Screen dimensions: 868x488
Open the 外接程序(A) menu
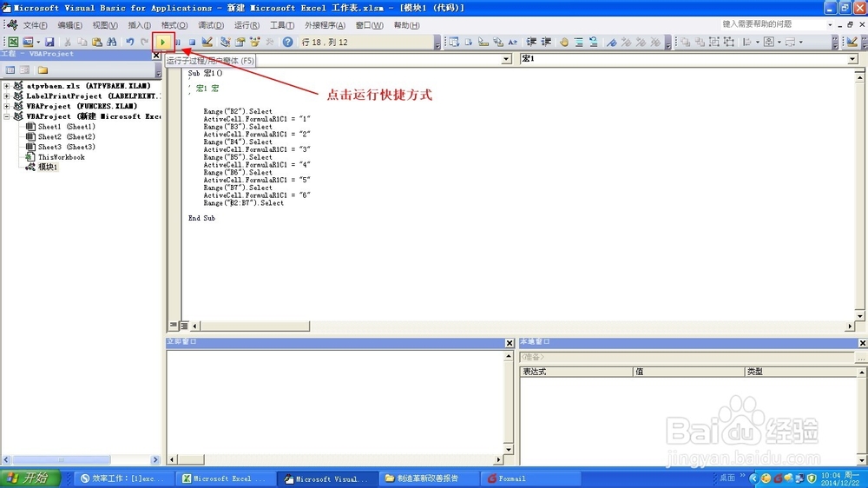click(325, 25)
